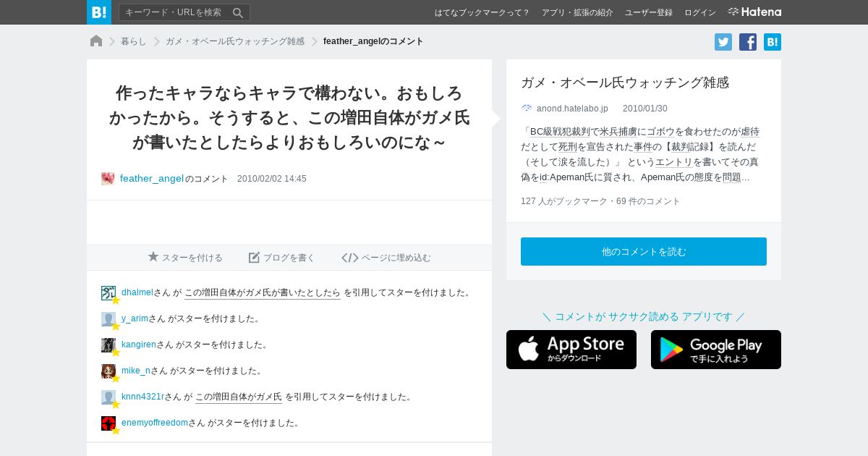The height and width of the screenshot is (456, 868).
Task: Click 問題 keyword link
Action: [x=731, y=177]
